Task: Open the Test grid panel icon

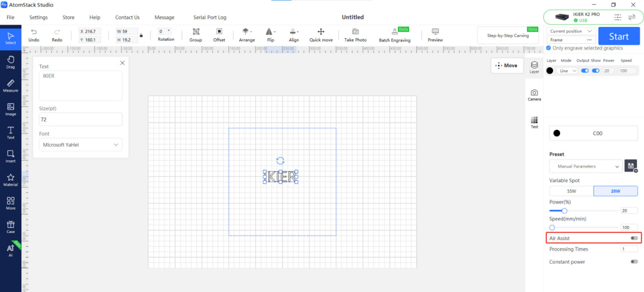Action: point(534,120)
